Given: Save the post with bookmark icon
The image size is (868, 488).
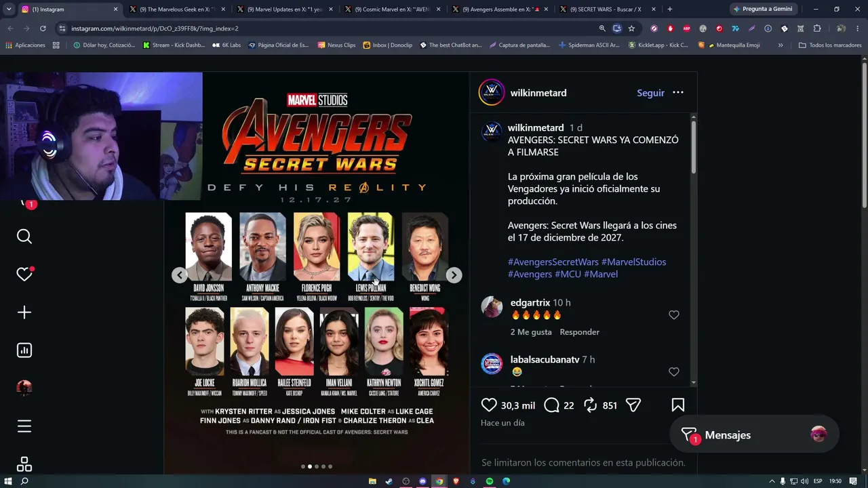Looking at the screenshot, I should pos(678,405).
